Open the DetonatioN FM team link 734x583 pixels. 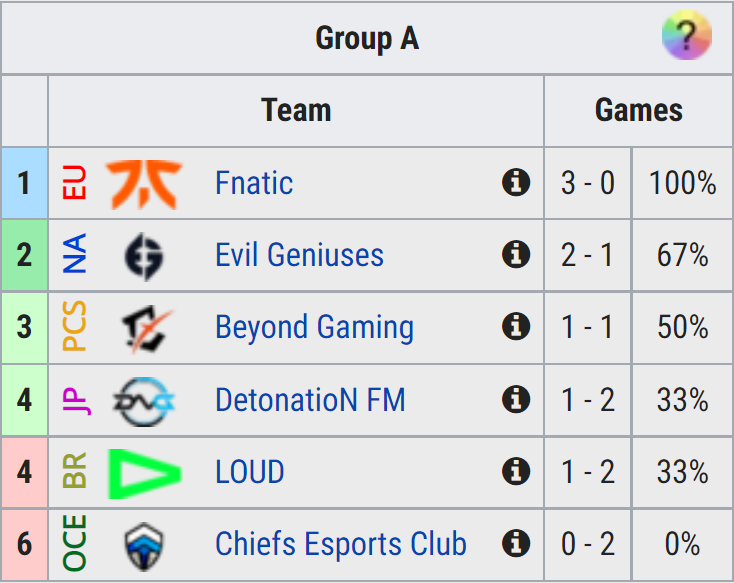point(310,399)
